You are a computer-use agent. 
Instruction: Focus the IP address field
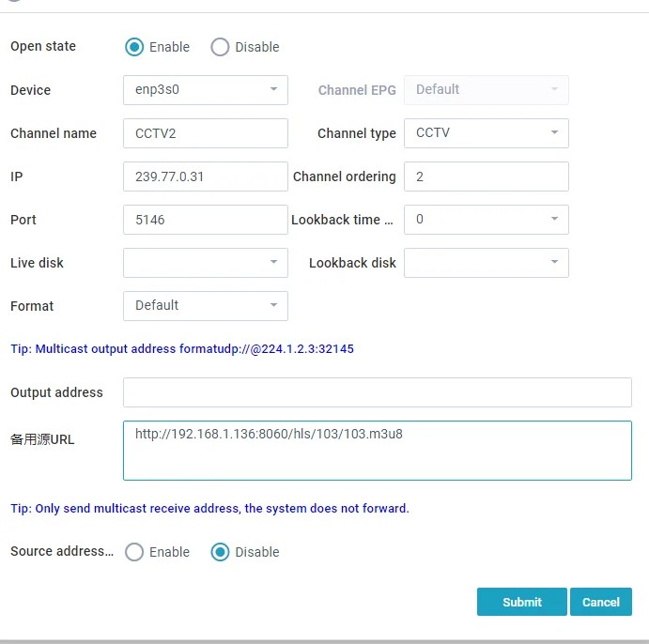tap(205, 176)
